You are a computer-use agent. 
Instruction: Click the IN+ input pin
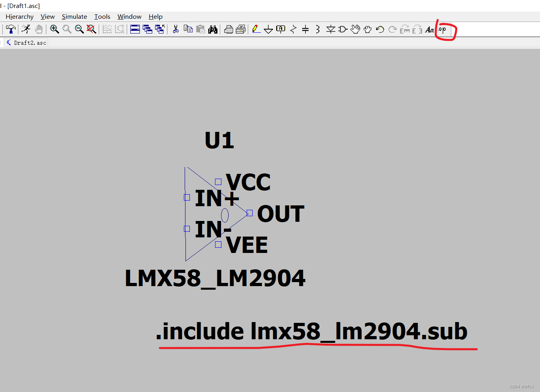pyautogui.click(x=187, y=197)
